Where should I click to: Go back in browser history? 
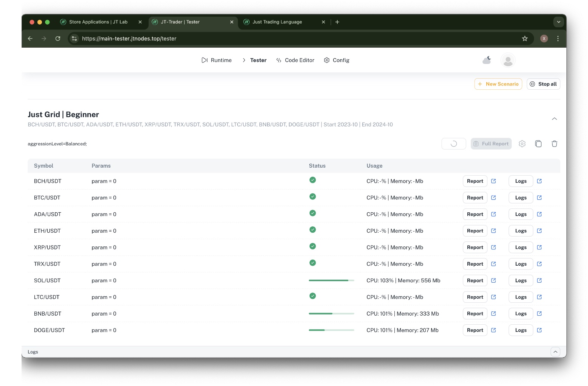tap(30, 39)
